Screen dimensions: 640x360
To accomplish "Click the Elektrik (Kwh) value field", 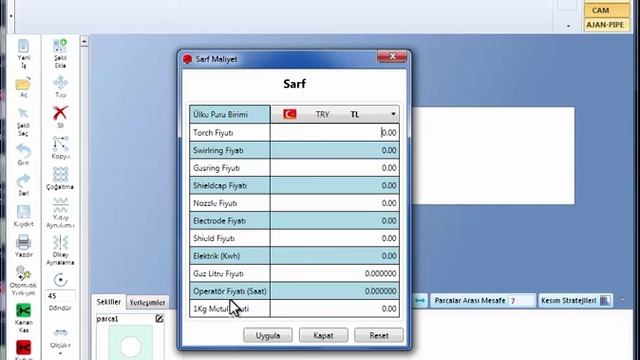I will click(335, 256).
